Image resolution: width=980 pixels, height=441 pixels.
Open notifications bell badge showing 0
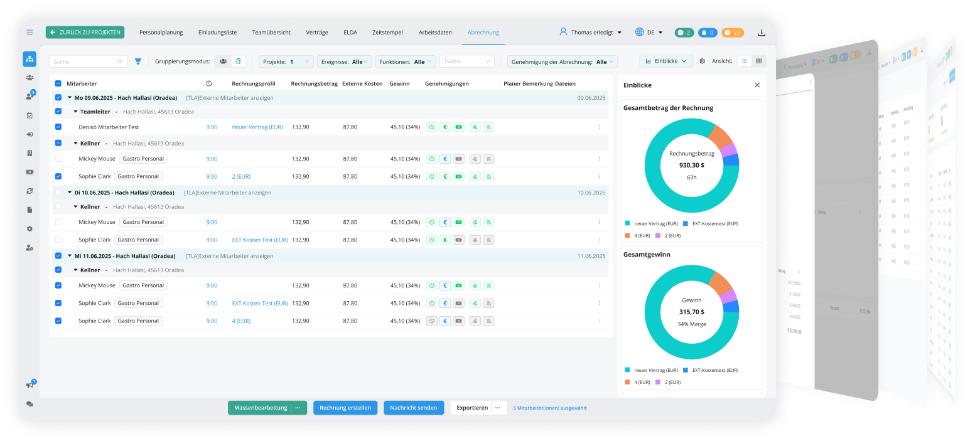[708, 32]
